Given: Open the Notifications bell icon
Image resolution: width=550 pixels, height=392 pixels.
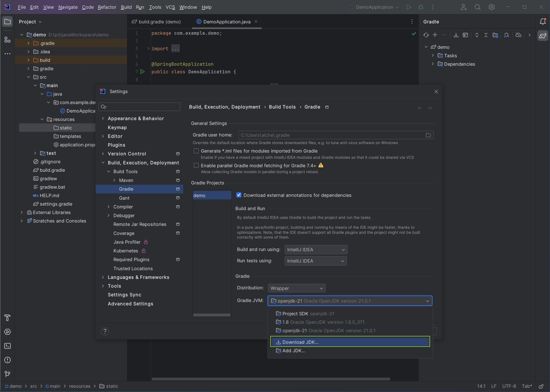Looking at the screenshot, I should pos(542,22).
